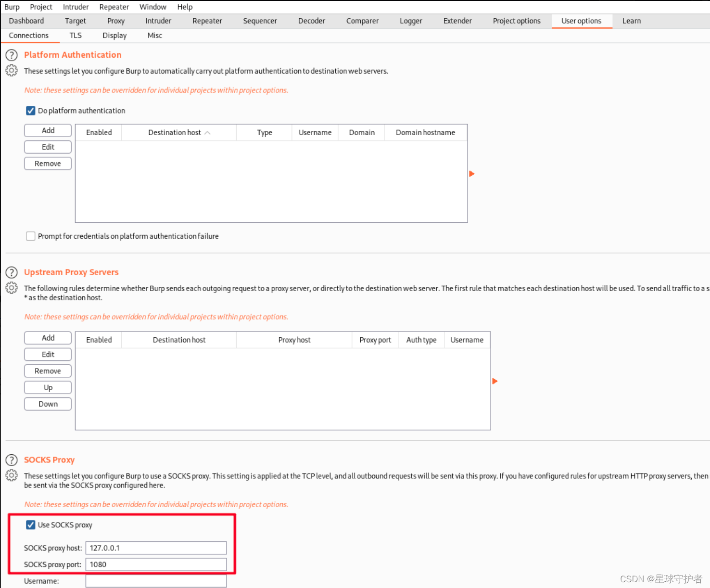The image size is (710, 588).
Task: Uncheck Do platform authentication
Action: click(x=31, y=111)
